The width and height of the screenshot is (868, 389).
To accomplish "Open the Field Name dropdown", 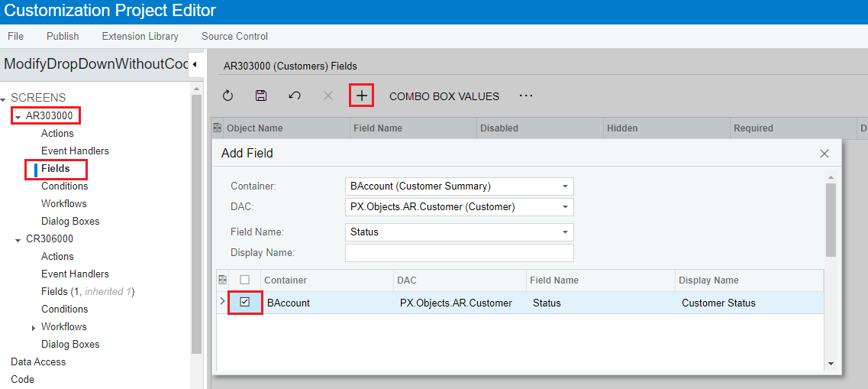I will pos(565,232).
